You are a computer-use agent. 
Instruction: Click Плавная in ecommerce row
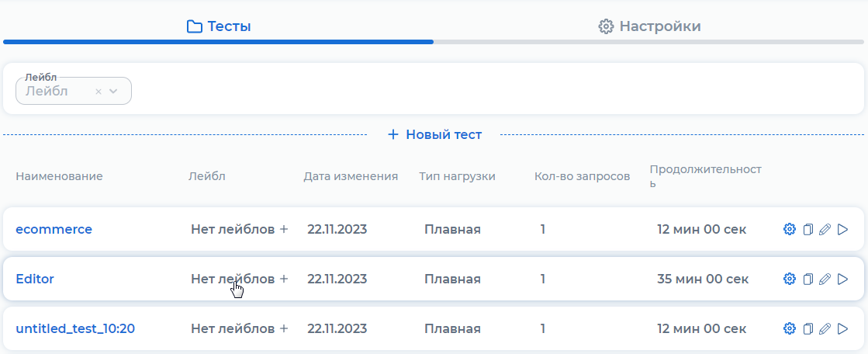pos(452,229)
